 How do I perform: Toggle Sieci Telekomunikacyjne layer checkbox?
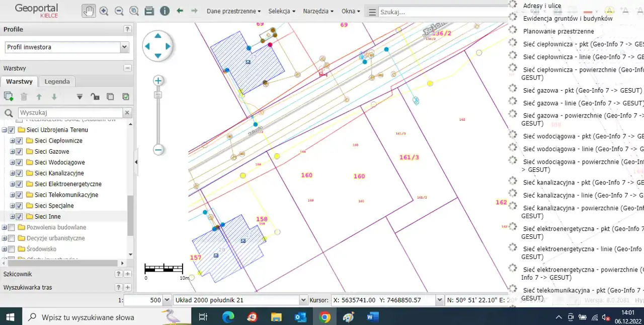point(19,195)
